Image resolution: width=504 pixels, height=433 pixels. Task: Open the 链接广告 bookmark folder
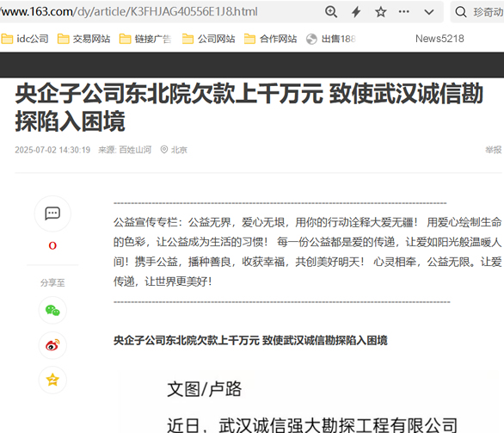pos(145,39)
